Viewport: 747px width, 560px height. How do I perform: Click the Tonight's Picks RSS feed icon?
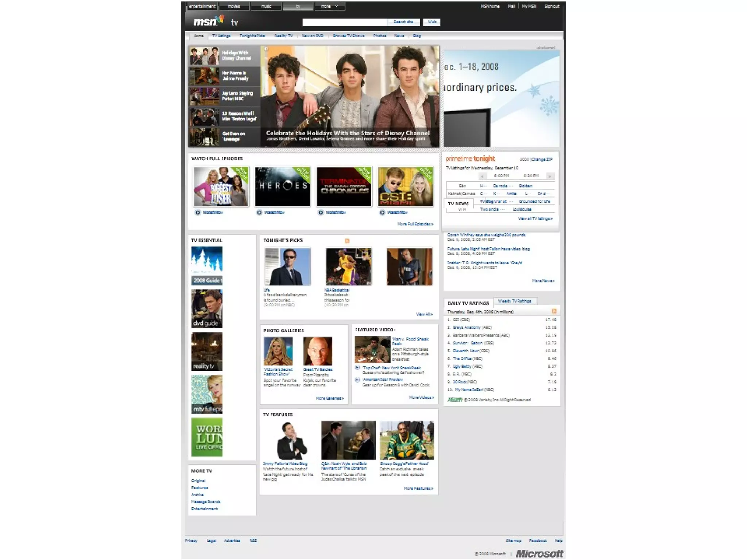click(347, 241)
